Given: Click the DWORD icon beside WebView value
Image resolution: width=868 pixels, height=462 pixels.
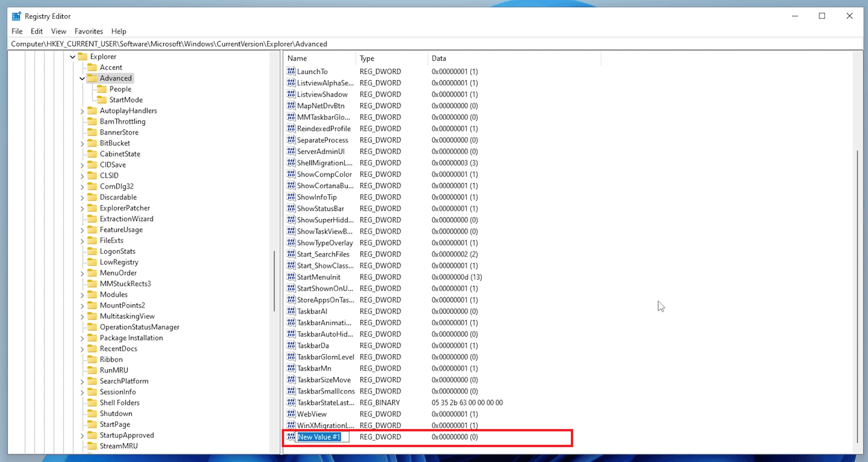Looking at the screenshot, I should pyautogui.click(x=291, y=414).
